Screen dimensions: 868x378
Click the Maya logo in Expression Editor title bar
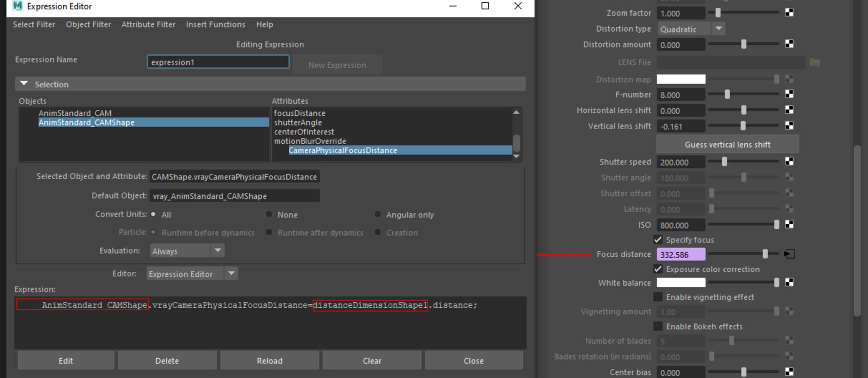(x=17, y=6)
